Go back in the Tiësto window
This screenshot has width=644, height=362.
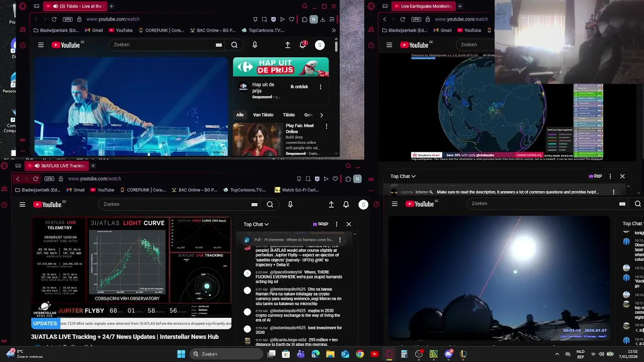[36, 19]
